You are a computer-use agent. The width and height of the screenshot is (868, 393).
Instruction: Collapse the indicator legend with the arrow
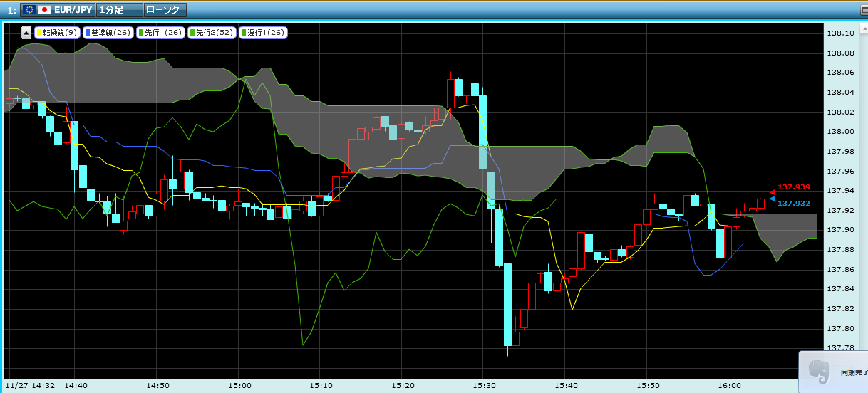pyautogui.click(x=26, y=32)
